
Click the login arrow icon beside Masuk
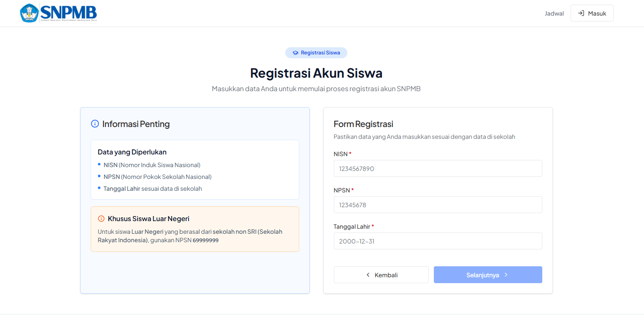click(581, 13)
